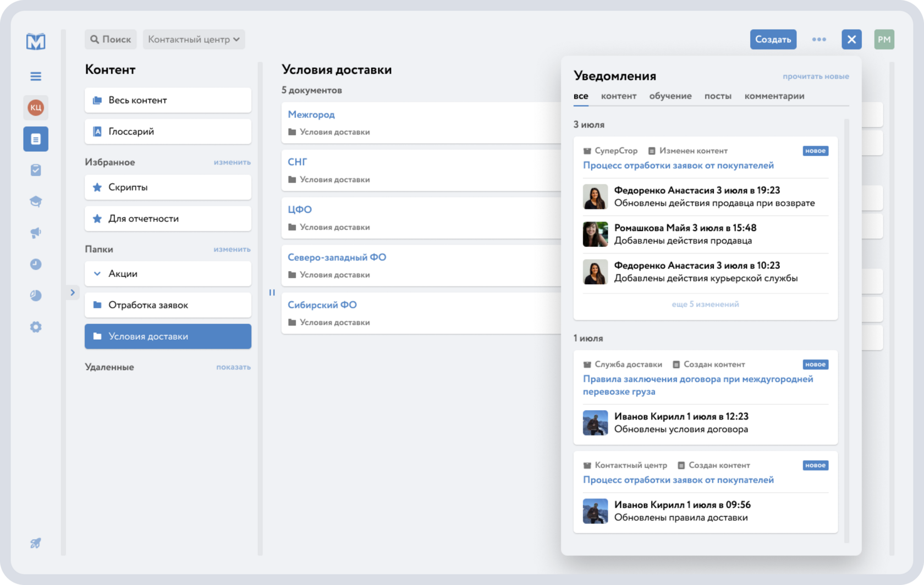The image size is (924, 585).
Task: Select the КЦ workspace avatar
Action: click(x=36, y=107)
